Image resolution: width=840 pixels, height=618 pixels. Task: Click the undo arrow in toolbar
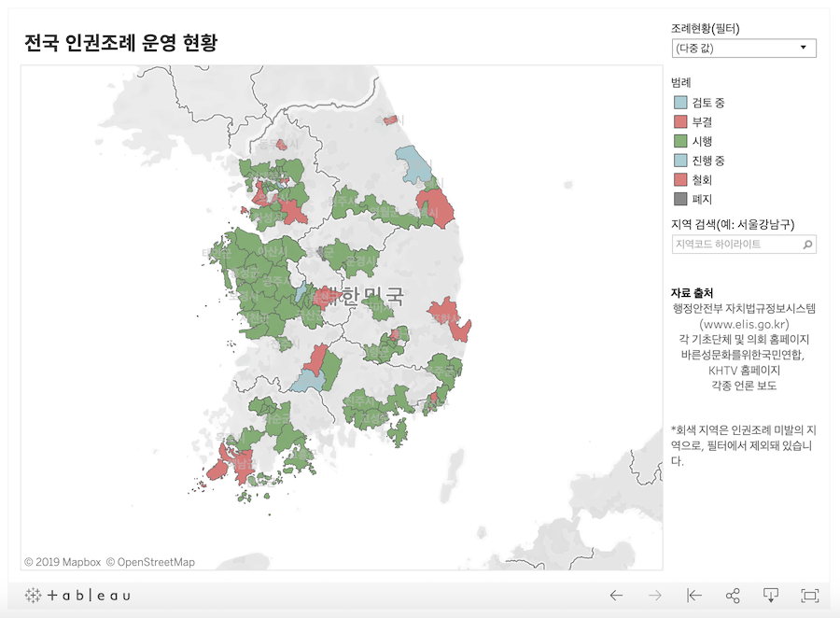(616, 596)
